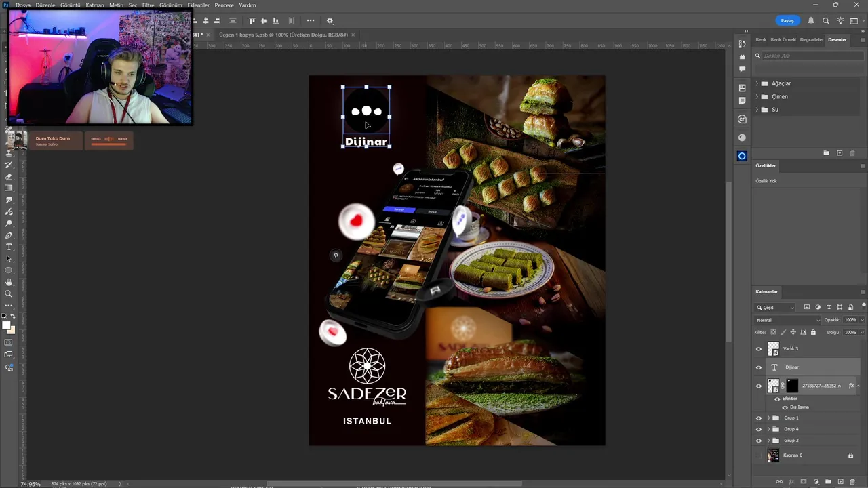The height and width of the screenshot is (488, 868).
Task: Open options bar gear settings icon
Action: click(x=330, y=21)
